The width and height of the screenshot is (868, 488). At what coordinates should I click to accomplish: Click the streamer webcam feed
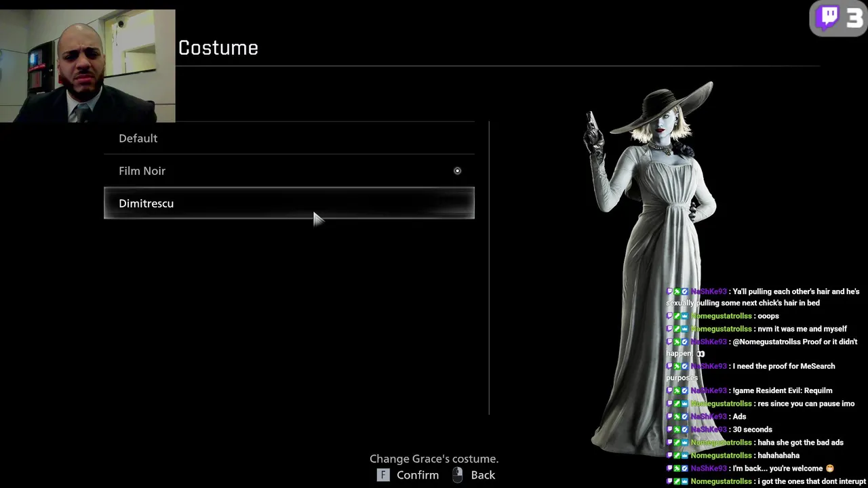tap(87, 66)
